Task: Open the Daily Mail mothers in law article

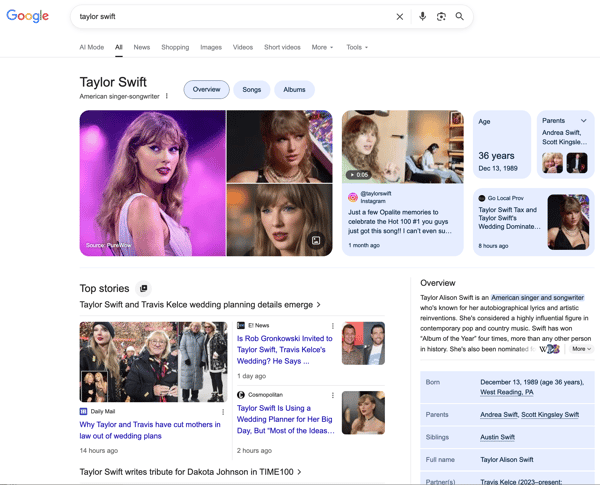Action: tap(150, 430)
